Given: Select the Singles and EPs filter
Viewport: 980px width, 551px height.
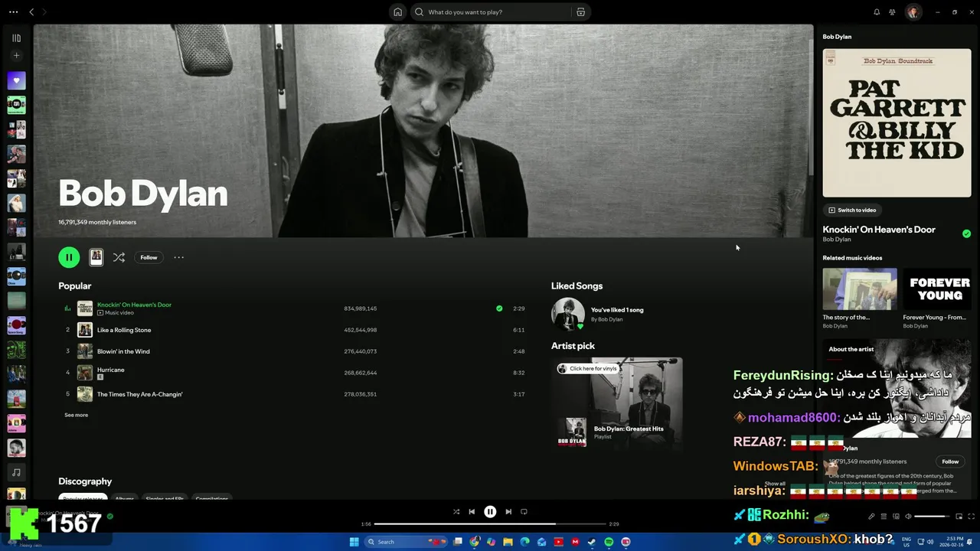Looking at the screenshot, I should click(x=165, y=498).
